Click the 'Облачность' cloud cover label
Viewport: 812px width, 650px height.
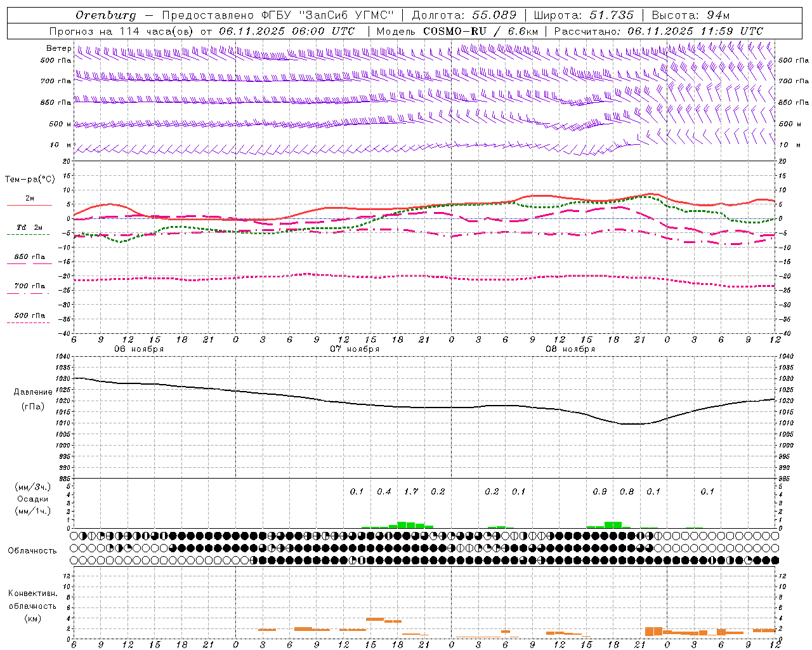point(32,550)
